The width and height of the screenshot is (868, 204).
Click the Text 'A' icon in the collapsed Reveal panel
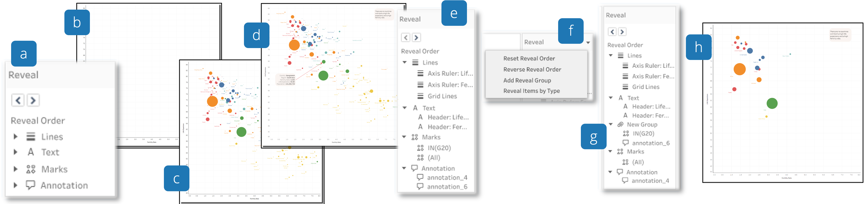31,152
